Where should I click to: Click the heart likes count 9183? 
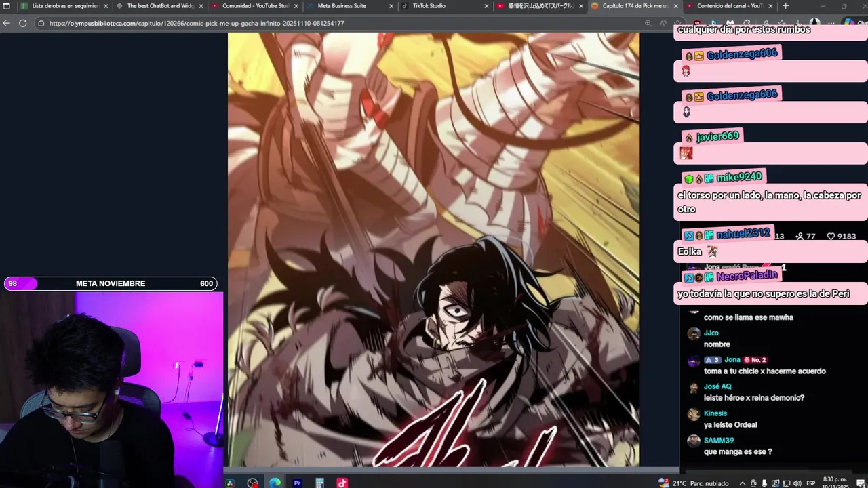click(x=841, y=237)
